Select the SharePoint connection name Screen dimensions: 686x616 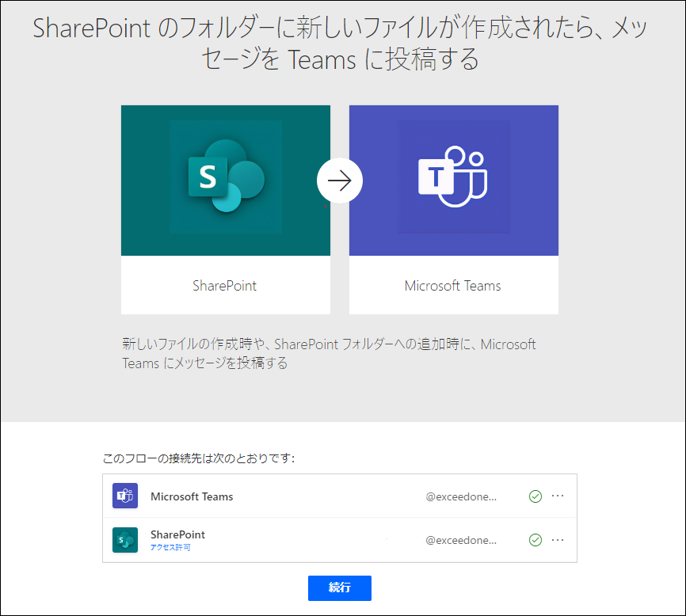[177, 534]
